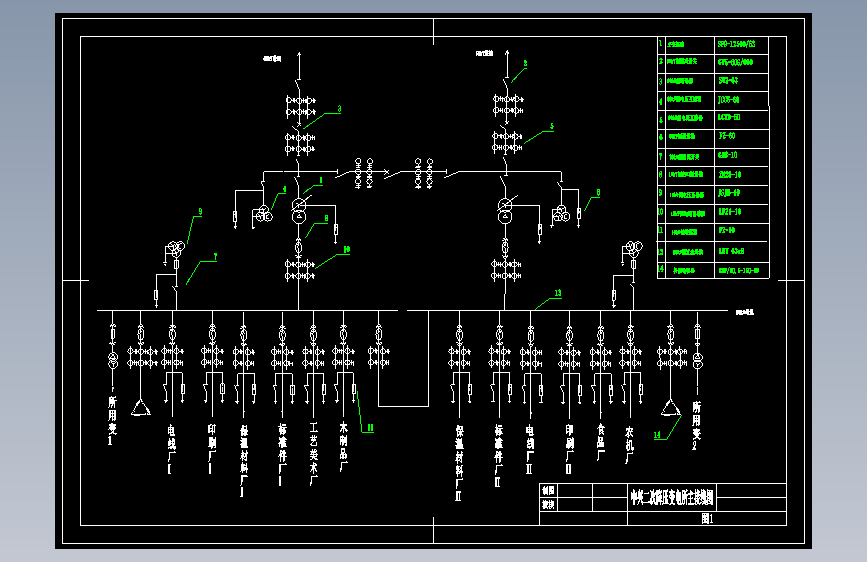Click the drawing title 中央二次降压变电所主接线图
867x562 pixels.
pos(672,497)
